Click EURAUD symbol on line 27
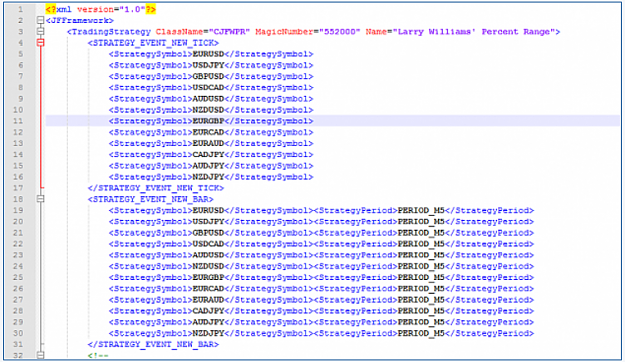The image size is (625, 362). point(208,299)
